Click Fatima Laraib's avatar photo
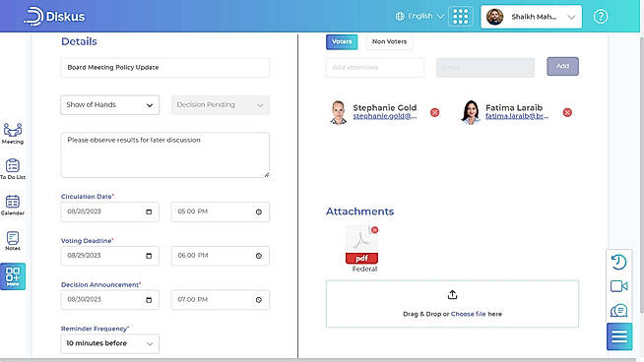Screen dimensions: 644x362 pos(471,112)
